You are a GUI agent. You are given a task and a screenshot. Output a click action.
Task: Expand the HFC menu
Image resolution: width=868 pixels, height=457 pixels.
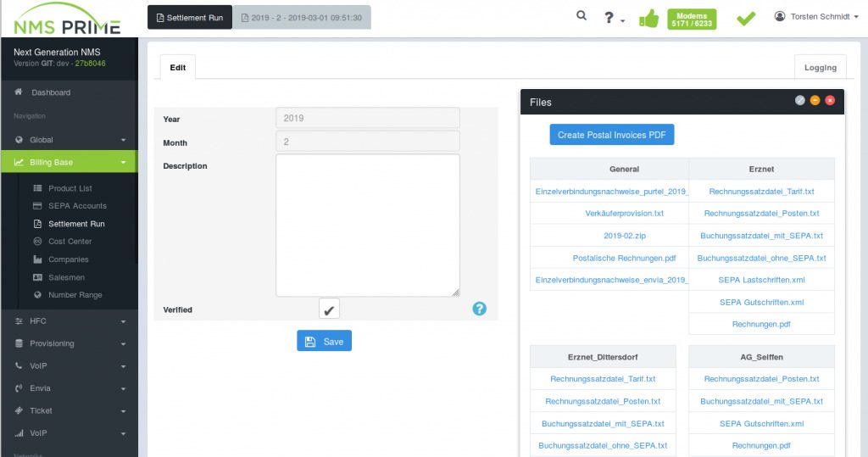(x=70, y=321)
